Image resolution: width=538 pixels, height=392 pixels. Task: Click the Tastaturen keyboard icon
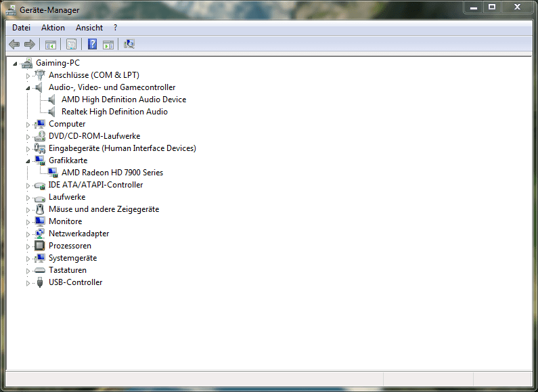40,271
